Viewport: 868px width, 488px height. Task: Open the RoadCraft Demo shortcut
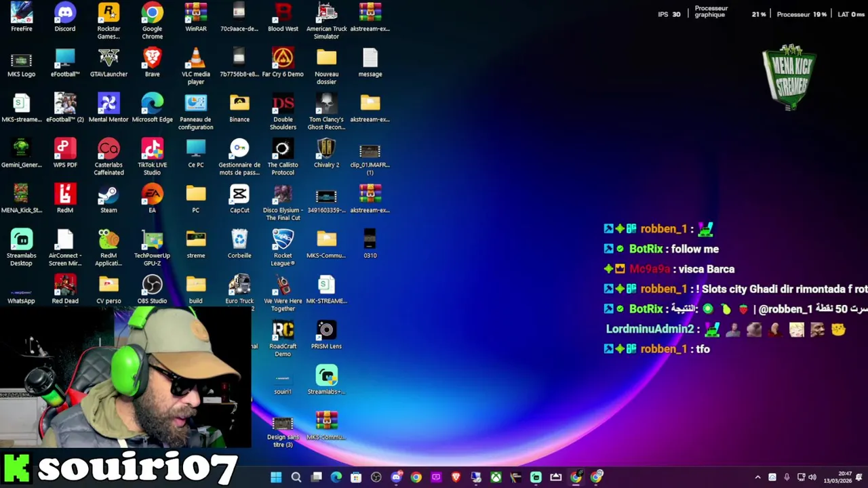[x=283, y=339]
